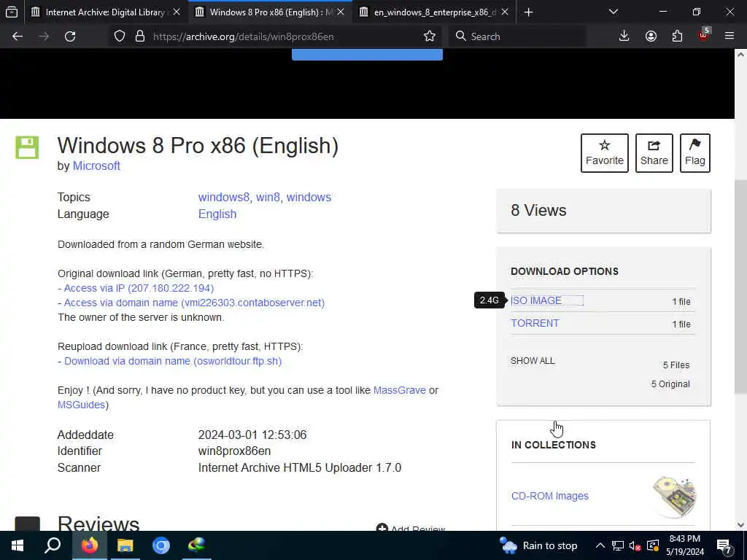Close the Internet Archive: Digital Library tab

tap(177, 12)
